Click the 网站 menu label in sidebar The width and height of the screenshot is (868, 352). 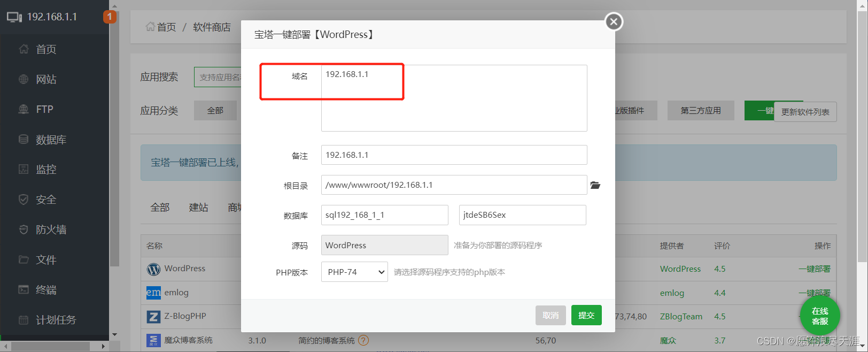point(46,79)
